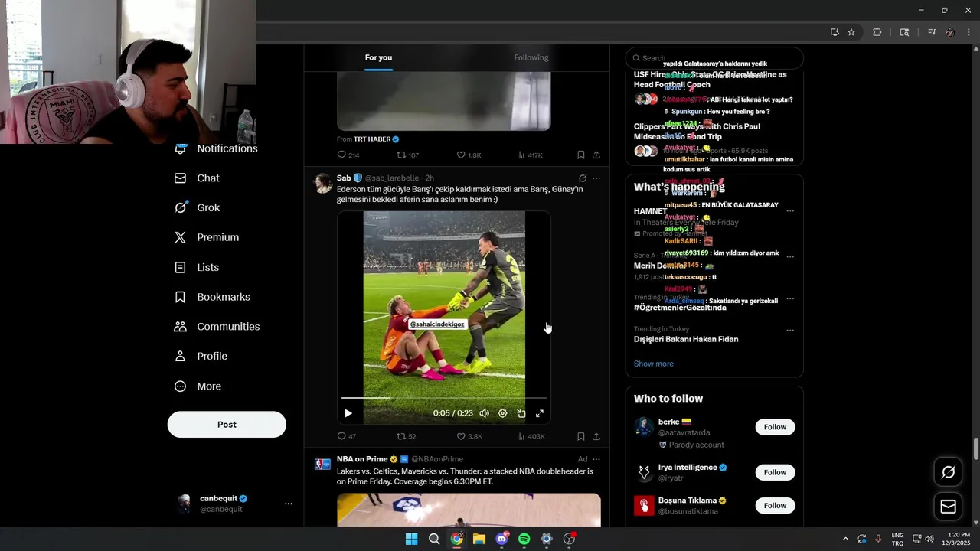980x551 pixels.
Task: Open Communities in the sidebar
Action: click(x=217, y=327)
